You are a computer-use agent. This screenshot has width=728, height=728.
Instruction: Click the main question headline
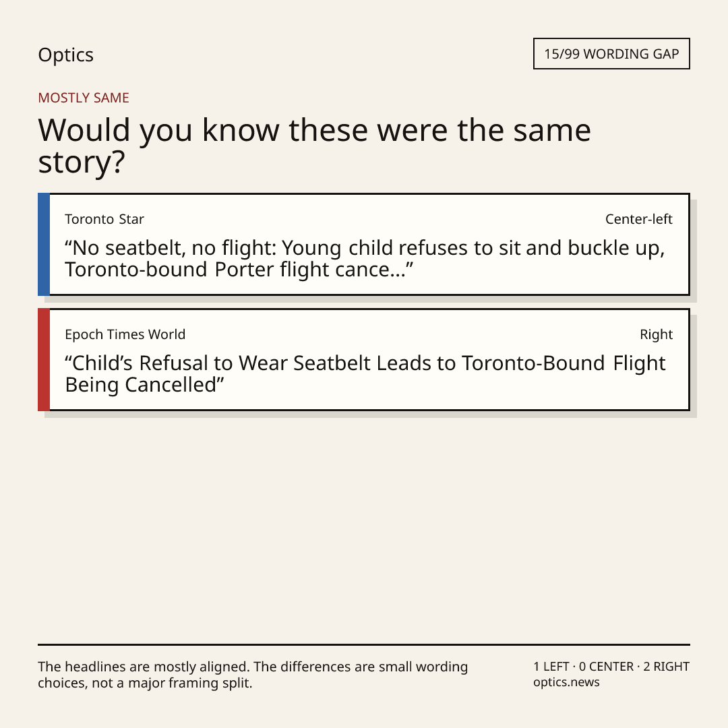click(x=314, y=146)
